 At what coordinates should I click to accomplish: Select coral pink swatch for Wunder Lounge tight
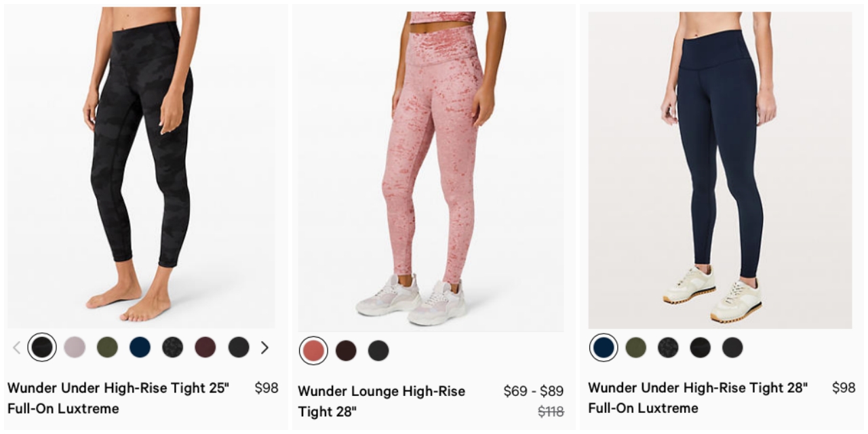tap(313, 351)
